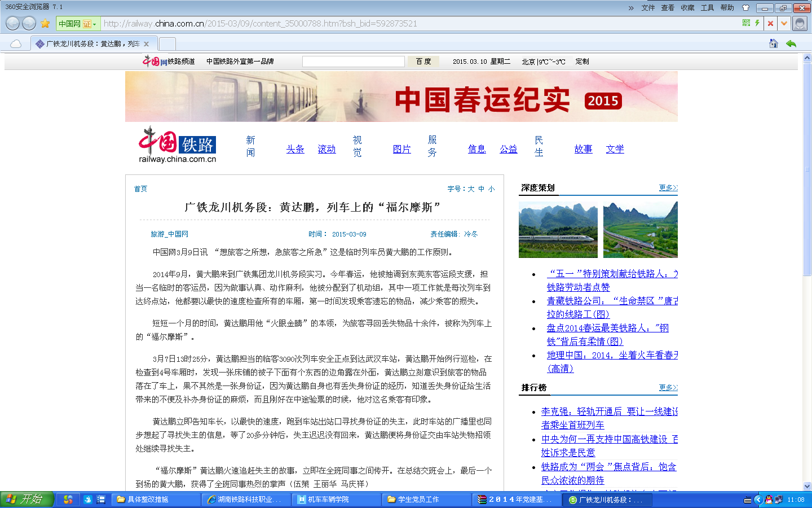Viewport: 812px width, 508px height.
Task: Open the 帮助 menu
Action: pyautogui.click(x=727, y=8)
